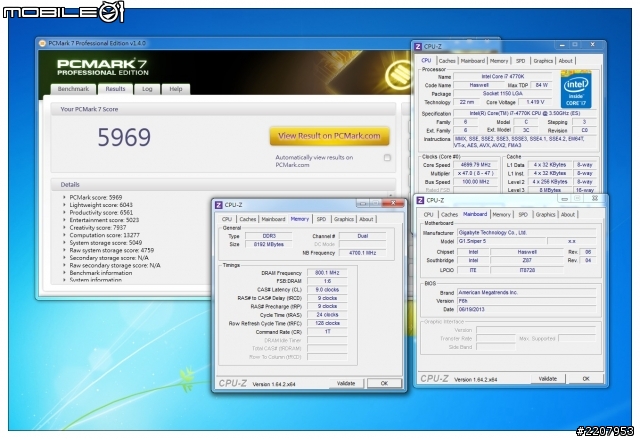The image size is (640, 439).
Task: Expand the Creativity score: 7937 entry
Action: (64, 228)
